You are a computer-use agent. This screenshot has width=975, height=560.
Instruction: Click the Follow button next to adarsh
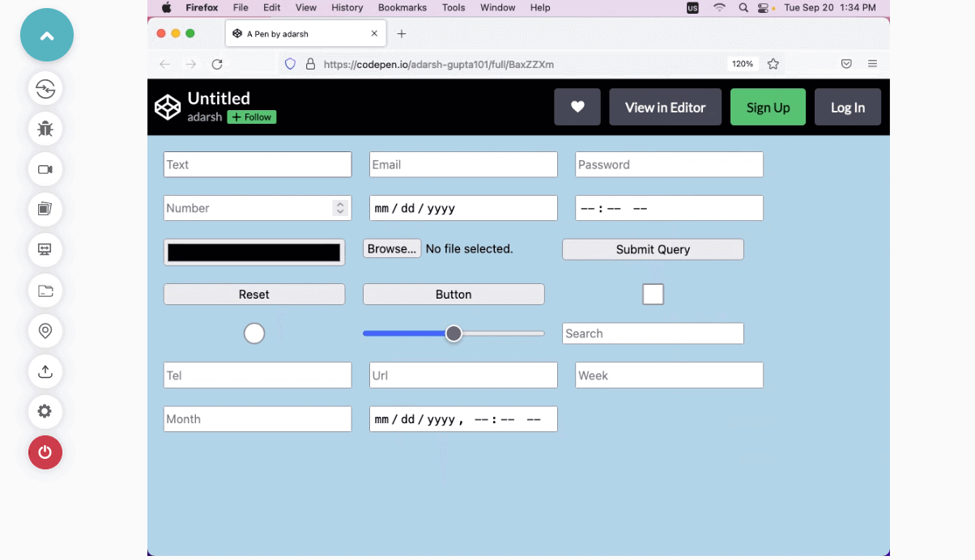(x=251, y=117)
